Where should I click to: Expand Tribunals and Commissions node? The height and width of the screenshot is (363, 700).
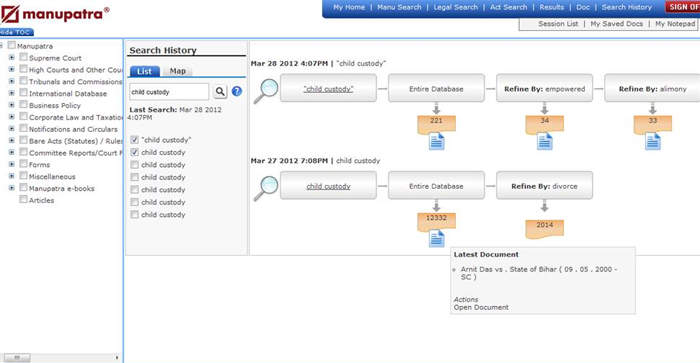(x=12, y=81)
